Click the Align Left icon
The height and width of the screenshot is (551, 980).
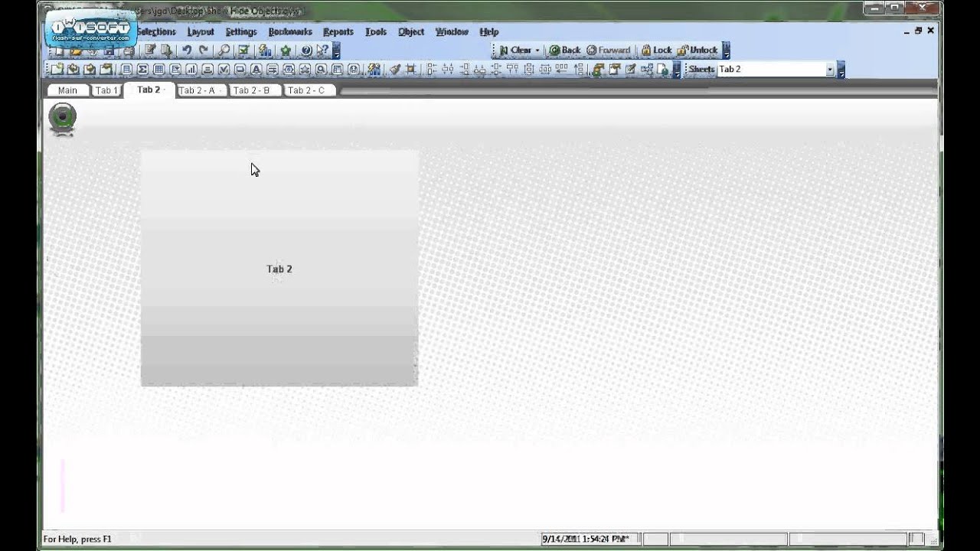click(x=432, y=70)
